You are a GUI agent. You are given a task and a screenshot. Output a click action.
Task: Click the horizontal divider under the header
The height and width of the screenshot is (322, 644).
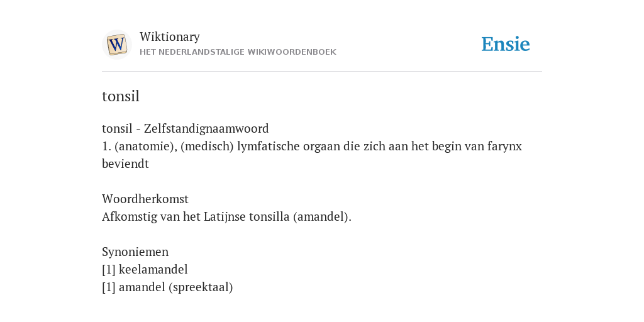click(322, 72)
